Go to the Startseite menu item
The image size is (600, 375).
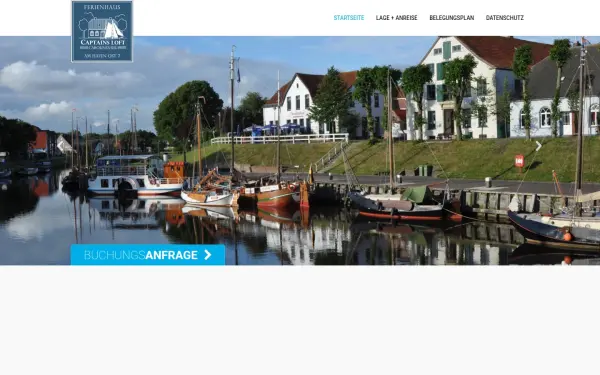(x=349, y=18)
